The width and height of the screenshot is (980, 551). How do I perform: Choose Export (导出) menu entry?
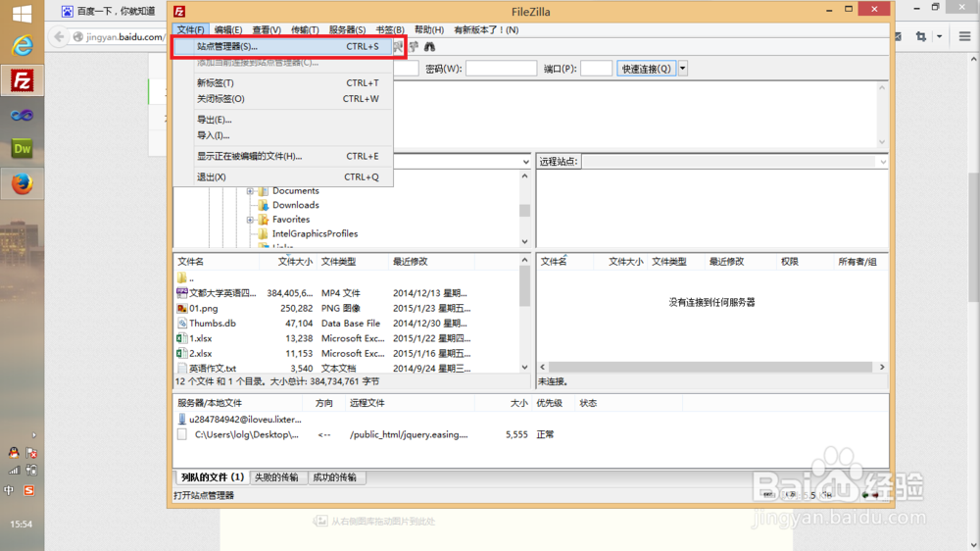point(284,120)
